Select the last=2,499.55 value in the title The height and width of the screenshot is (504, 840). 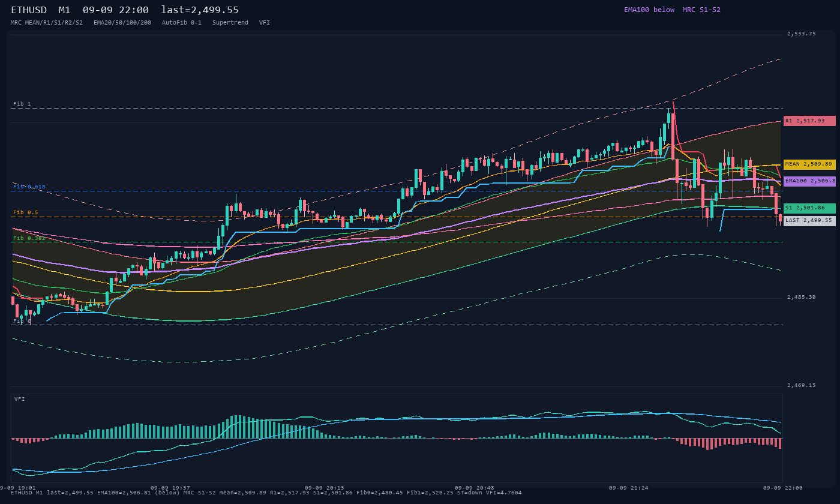200,10
